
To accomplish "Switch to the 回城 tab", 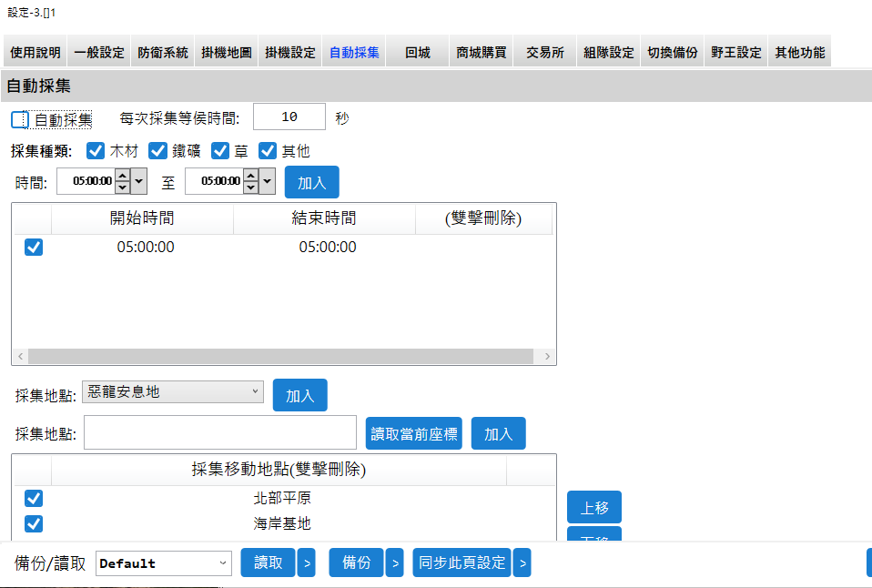I will [x=418, y=53].
